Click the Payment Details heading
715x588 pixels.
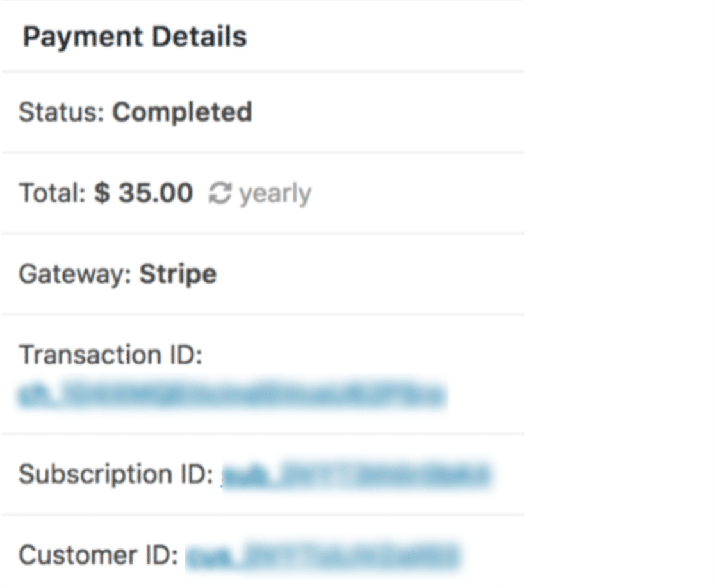coord(135,37)
